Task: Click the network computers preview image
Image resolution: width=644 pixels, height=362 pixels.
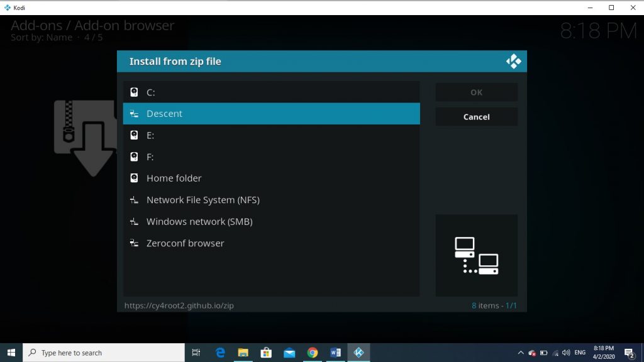Action: tap(477, 255)
